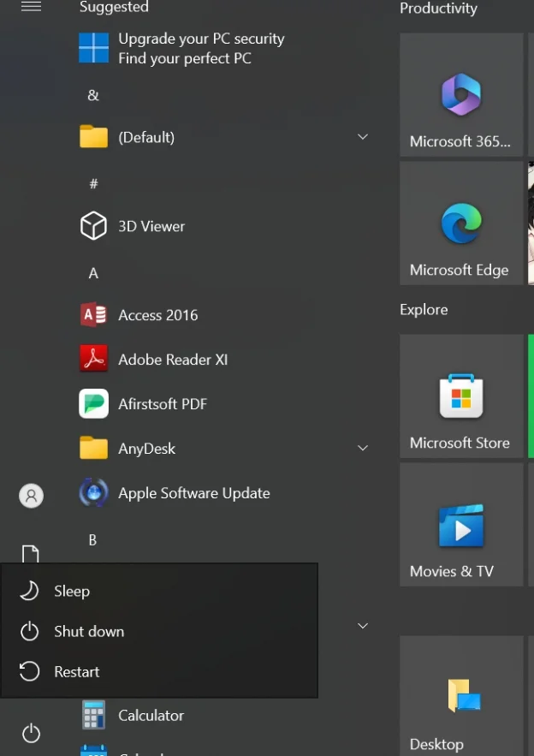Click the '#' letter group header
This screenshot has height=756, width=534.
click(93, 184)
